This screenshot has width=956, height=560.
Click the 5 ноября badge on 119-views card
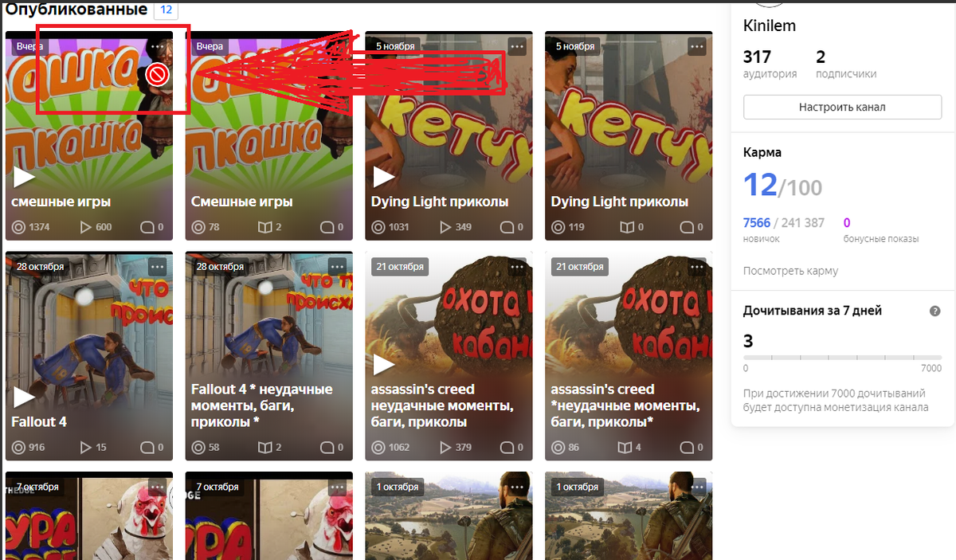click(x=577, y=46)
